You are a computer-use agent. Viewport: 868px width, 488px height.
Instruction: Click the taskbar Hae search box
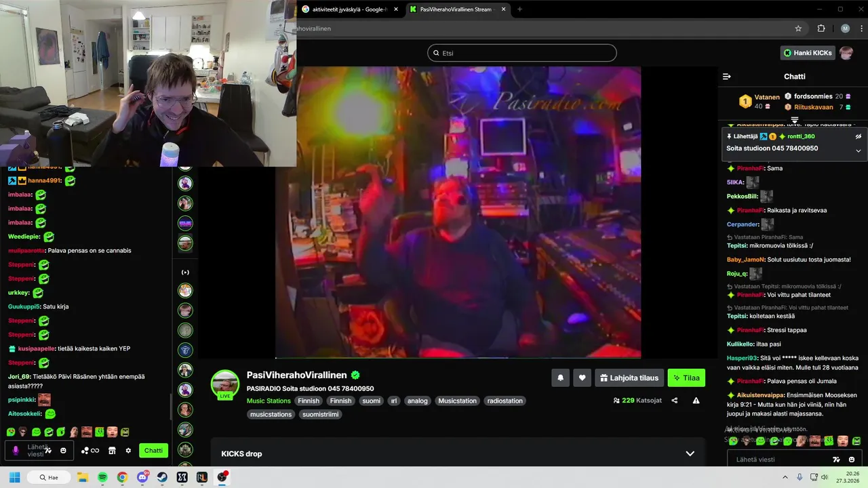click(x=49, y=477)
